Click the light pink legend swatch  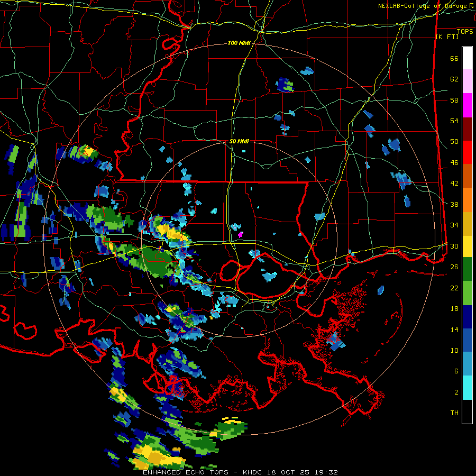467,81
